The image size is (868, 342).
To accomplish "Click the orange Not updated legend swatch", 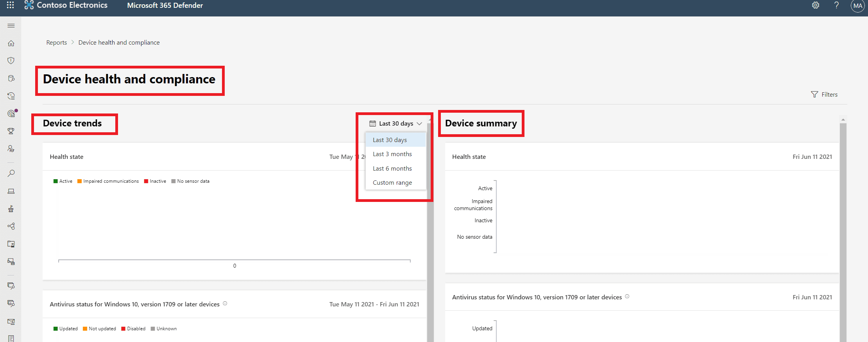I will pyautogui.click(x=85, y=329).
